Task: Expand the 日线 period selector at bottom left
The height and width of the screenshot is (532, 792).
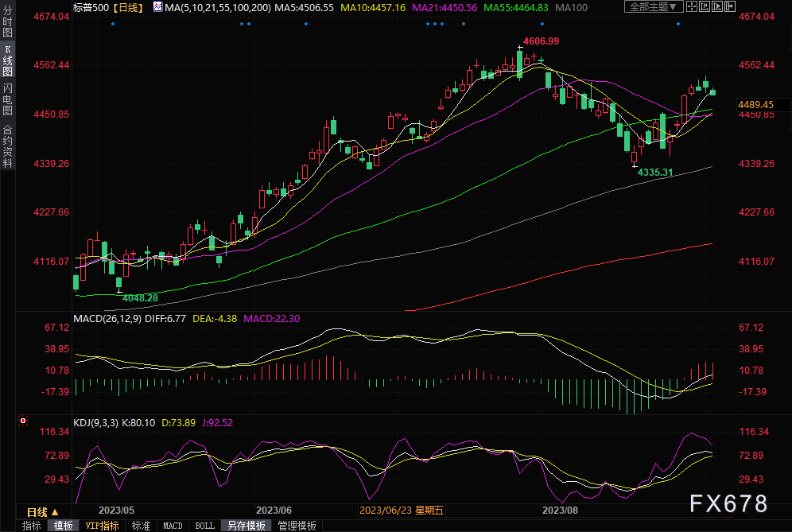Action: 43,512
